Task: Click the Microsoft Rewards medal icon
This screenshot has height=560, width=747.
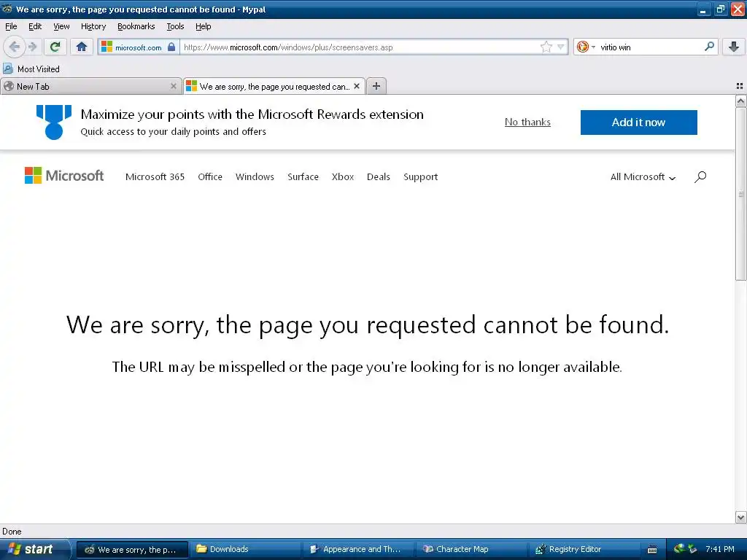Action: [x=54, y=122]
